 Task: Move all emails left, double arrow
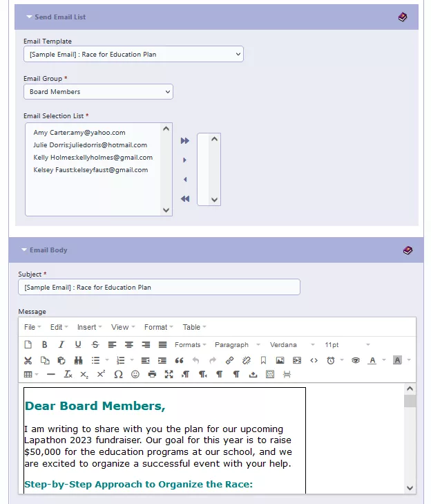(x=185, y=198)
